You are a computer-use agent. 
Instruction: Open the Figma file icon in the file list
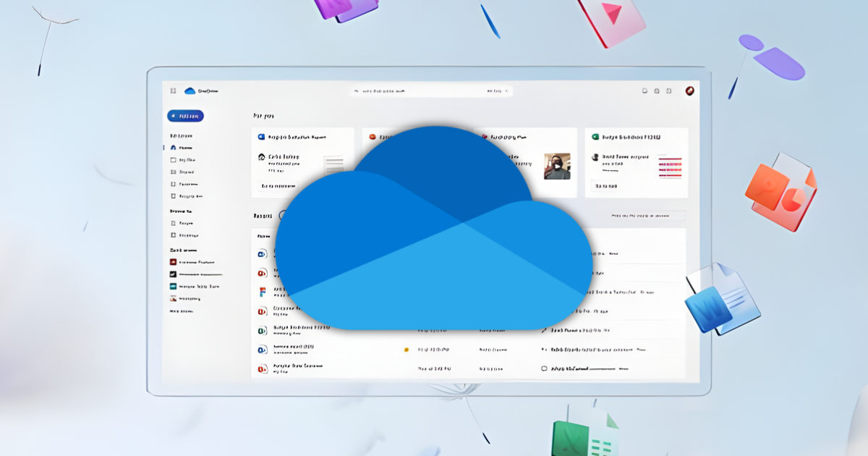pyautogui.click(x=263, y=292)
